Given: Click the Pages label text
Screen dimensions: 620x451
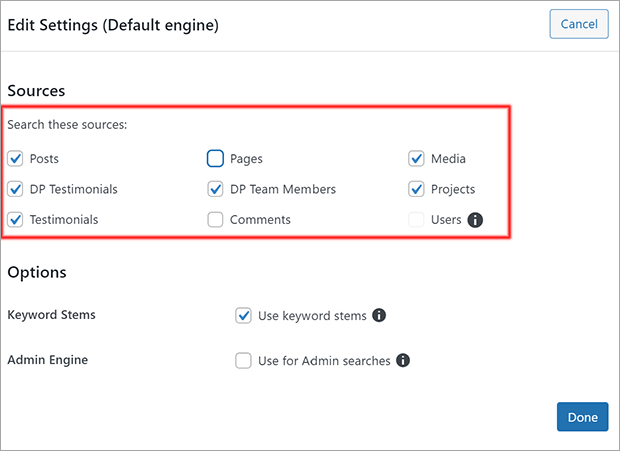Looking at the screenshot, I should coord(246,159).
